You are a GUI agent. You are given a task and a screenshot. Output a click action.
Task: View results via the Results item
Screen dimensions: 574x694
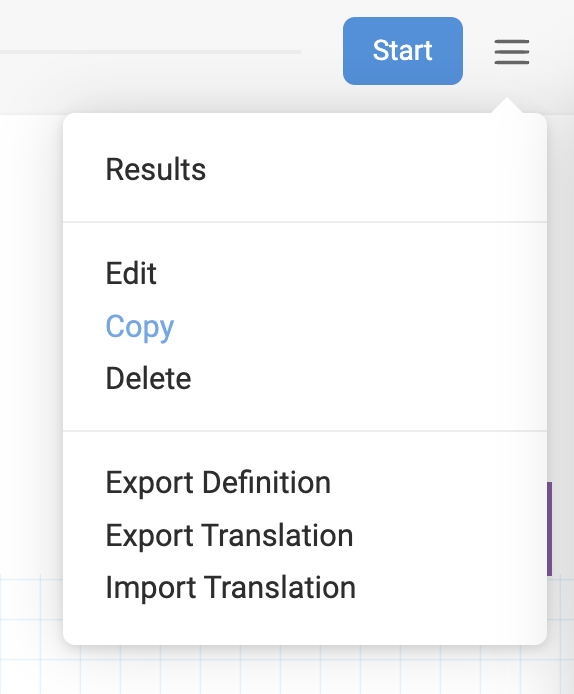tap(156, 170)
